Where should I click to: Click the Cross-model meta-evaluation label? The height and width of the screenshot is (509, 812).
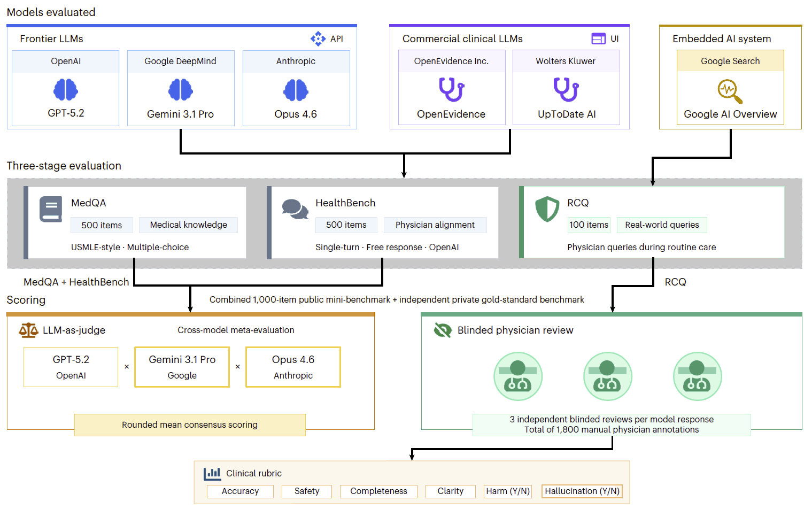coord(236,330)
